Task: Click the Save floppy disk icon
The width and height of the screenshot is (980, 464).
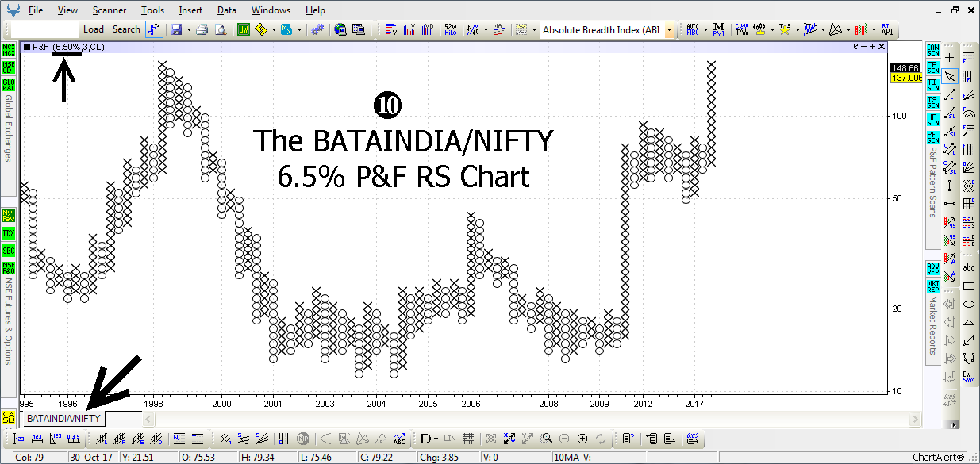Action: click(176, 29)
